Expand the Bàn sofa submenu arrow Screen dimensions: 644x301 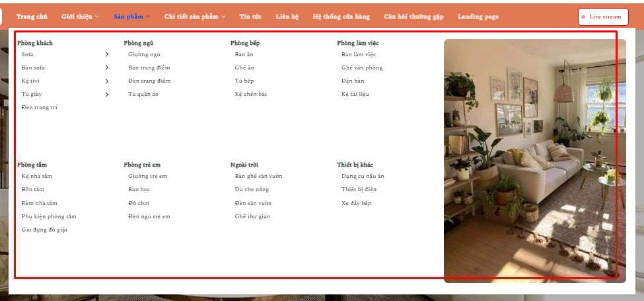(107, 67)
